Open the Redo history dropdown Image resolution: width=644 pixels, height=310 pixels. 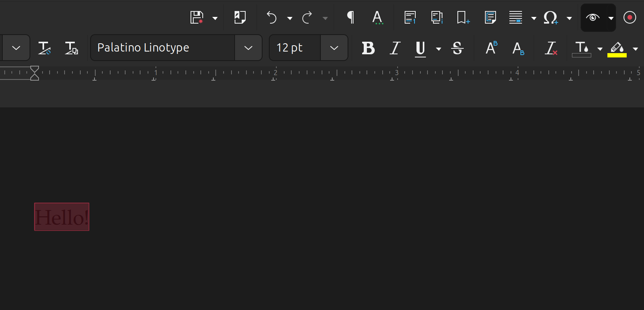click(x=325, y=18)
